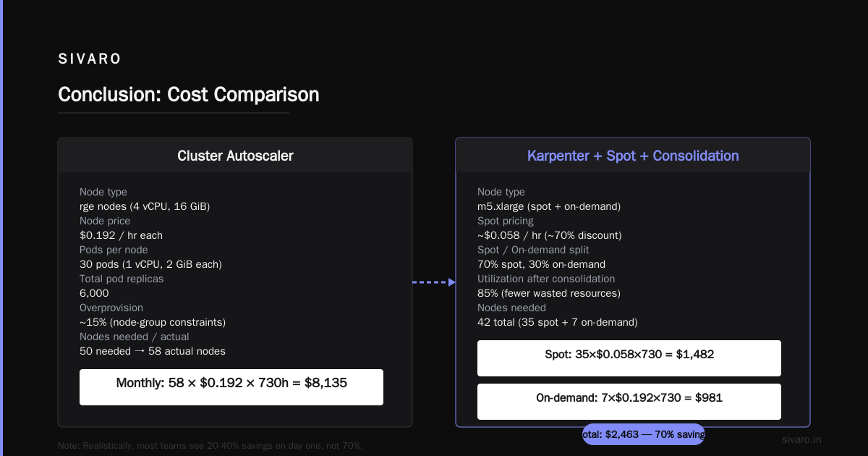Viewport: 868px width, 456px height.
Task: Select the 'Cluster Autoscaler' card header
Action: point(235,156)
